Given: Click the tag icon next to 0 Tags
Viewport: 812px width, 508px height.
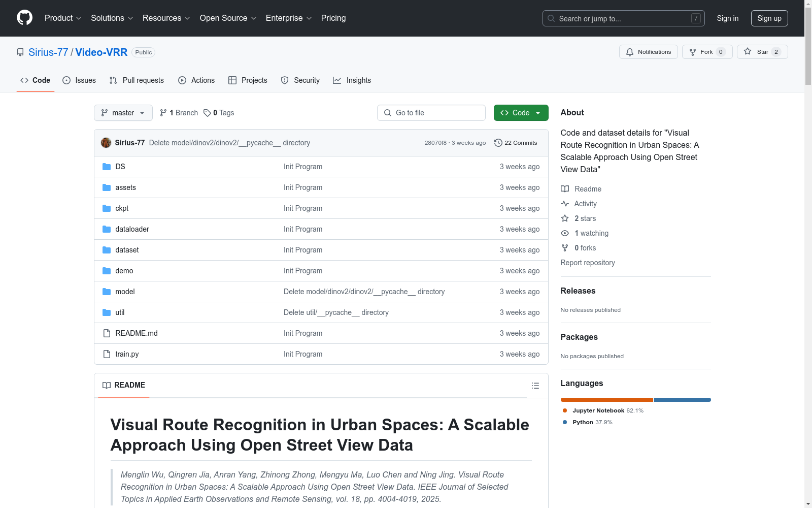Looking at the screenshot, I should pos(207,113).
